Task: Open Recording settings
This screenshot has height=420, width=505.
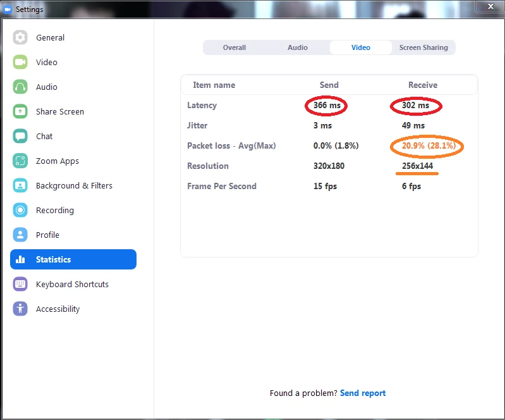Action: pos(55,211)
